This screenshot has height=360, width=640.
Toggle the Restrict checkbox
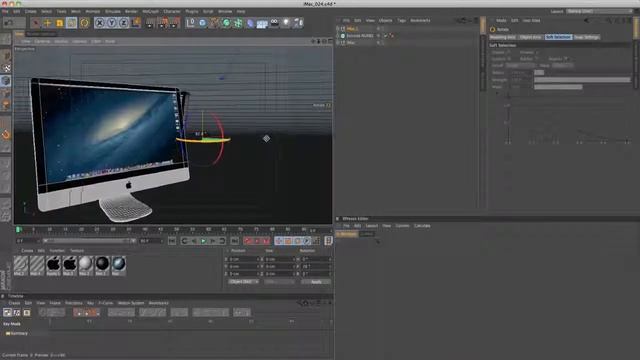(x=566, y=59)
